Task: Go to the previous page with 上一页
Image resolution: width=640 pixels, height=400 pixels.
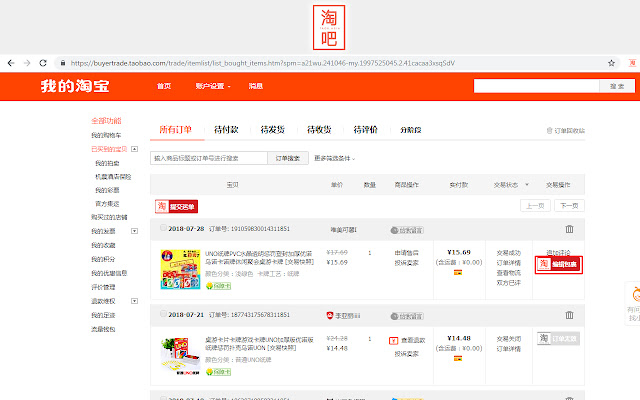Action: (536, 206)
